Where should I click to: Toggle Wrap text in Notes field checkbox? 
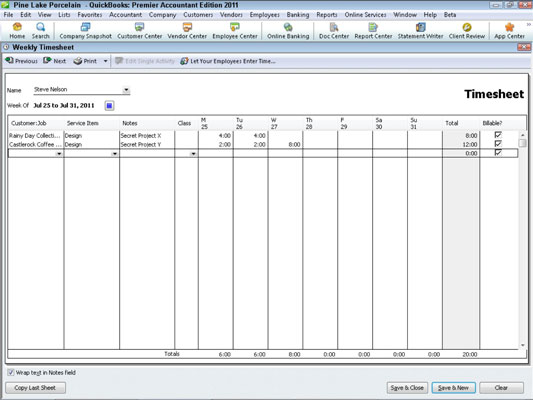(x=11, y=372)
